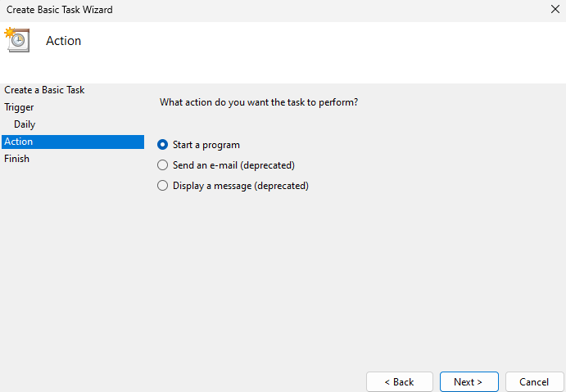
Task: Click the < Back button
Action: pyautogui.click(x=399, y=382)
